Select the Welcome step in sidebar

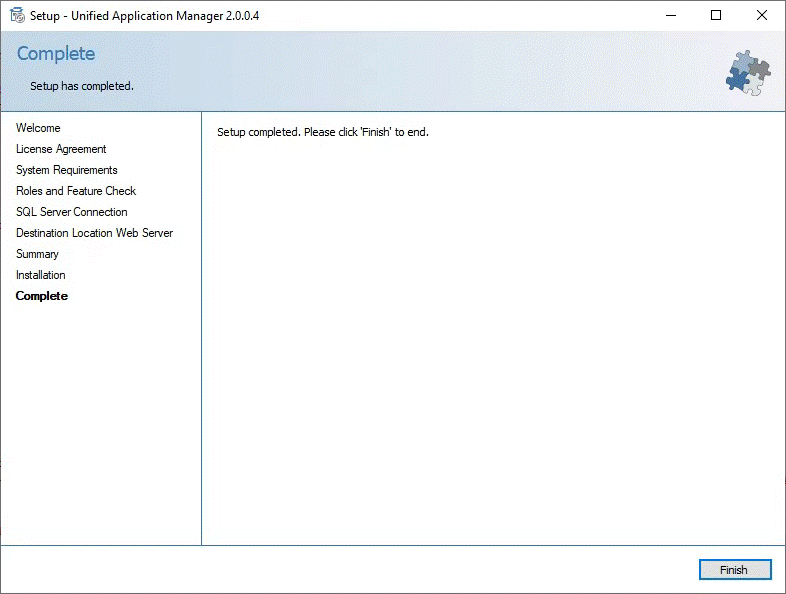[38, 128]
